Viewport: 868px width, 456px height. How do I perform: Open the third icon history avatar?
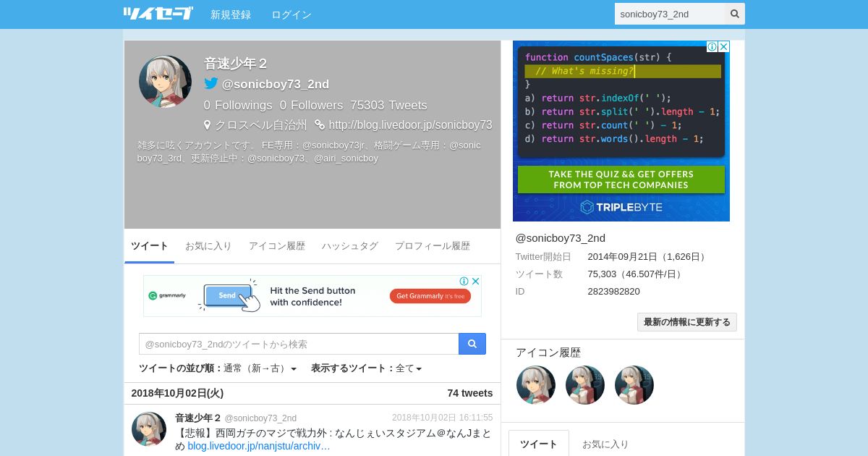(x=634, y=384)
